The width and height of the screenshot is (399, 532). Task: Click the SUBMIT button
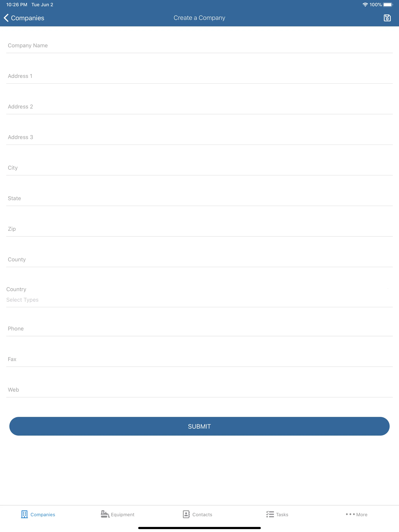199,426
